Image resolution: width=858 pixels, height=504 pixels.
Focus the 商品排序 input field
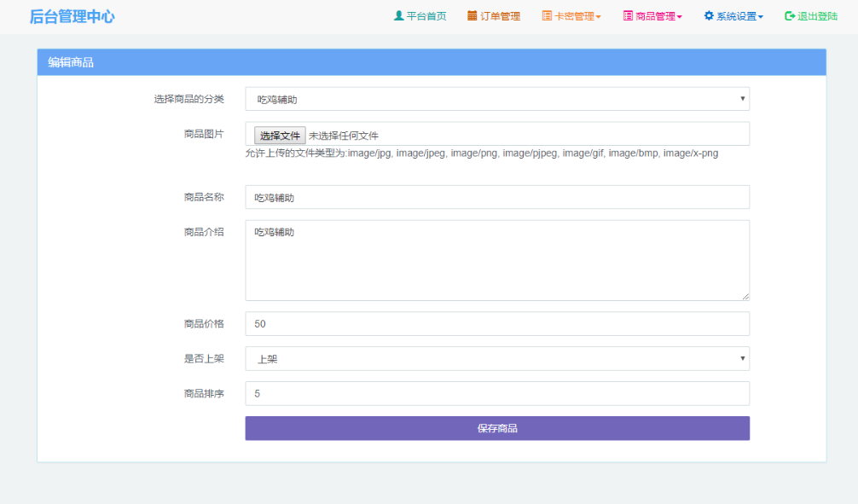coord(497,393)
